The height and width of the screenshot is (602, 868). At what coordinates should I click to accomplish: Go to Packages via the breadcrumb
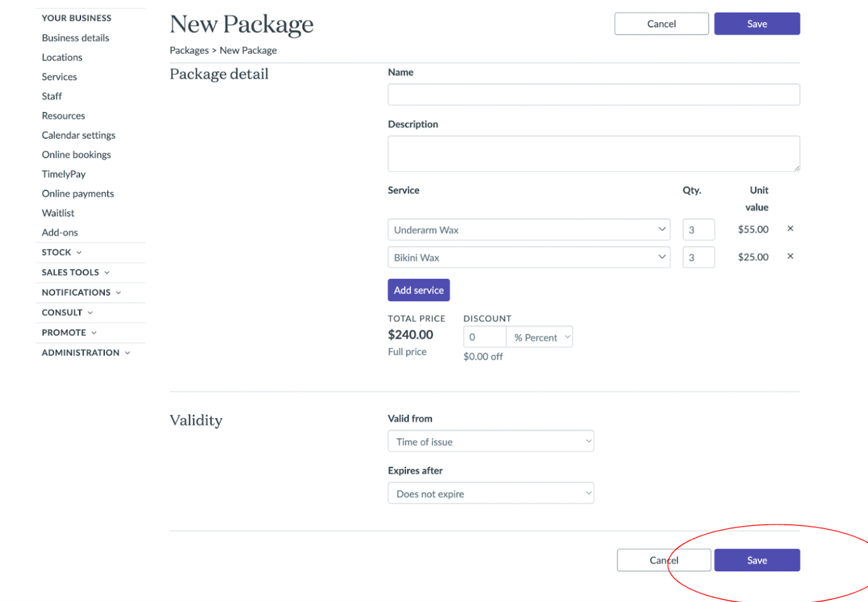pyautogui.click(x=189, y=50)
